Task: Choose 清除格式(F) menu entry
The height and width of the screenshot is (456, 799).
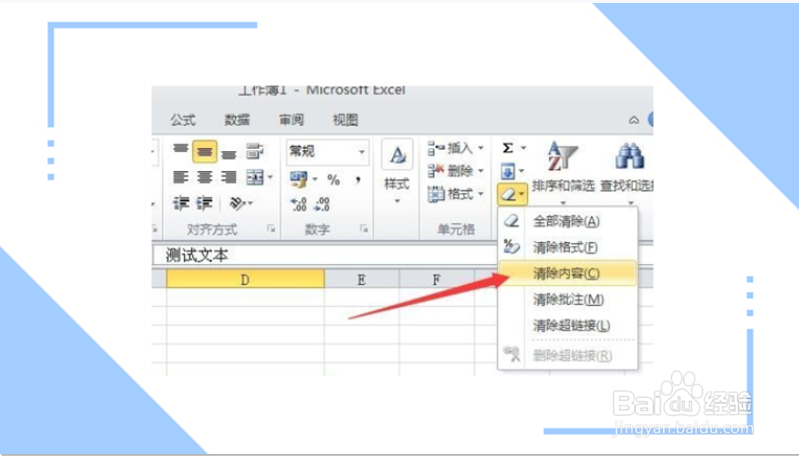Action: 565,248
